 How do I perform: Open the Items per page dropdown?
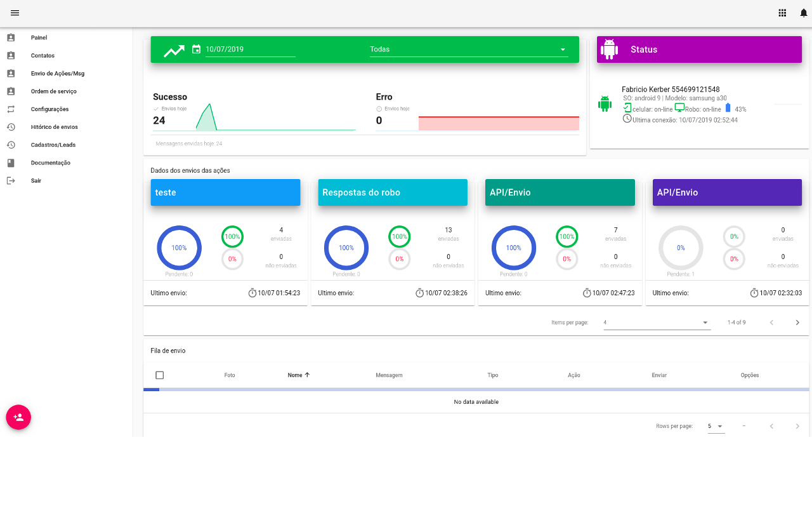656,323
